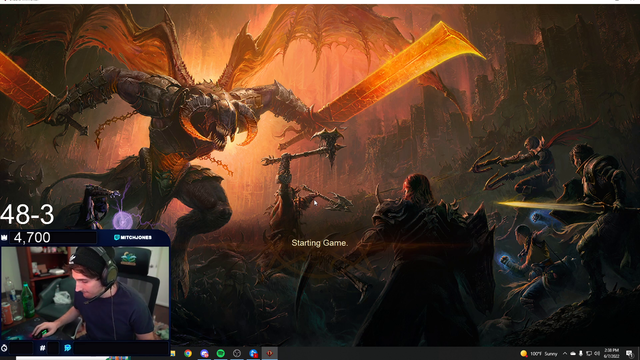The width and height of the screenshot is (640, 360).
Task: Open the Discord taskbar icon
Action: [204, 353]
